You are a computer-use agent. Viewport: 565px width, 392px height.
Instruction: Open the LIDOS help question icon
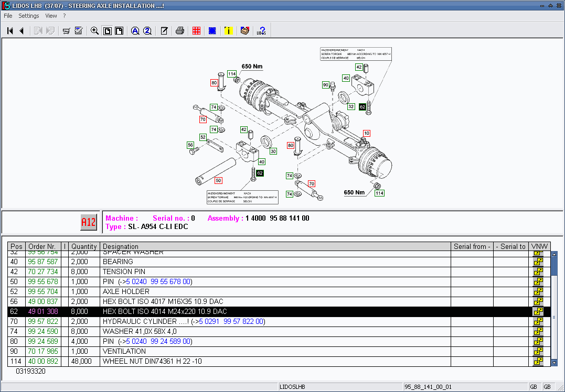(x=261, y=31)
